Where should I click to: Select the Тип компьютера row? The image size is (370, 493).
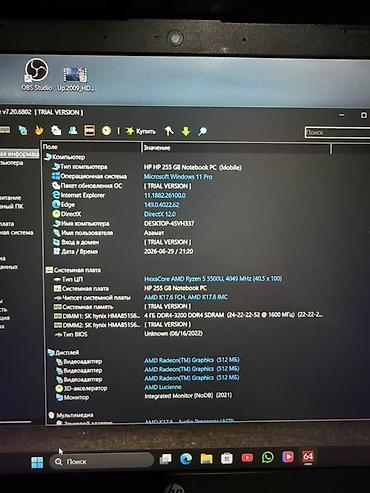(x=80, y=167)
